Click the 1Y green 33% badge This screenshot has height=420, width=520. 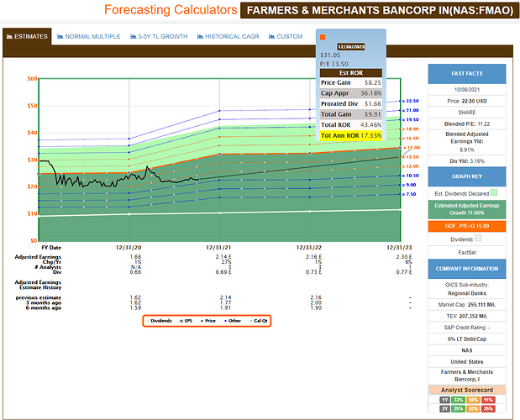458,400
